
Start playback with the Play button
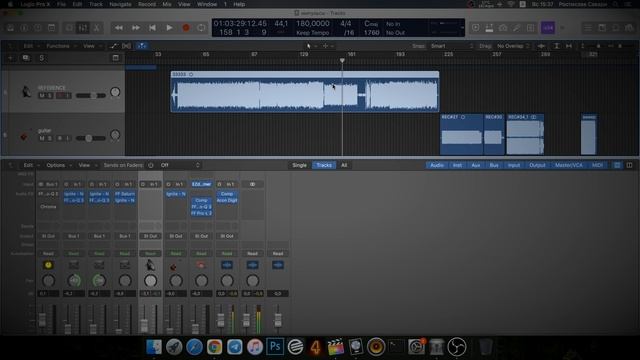169,28
